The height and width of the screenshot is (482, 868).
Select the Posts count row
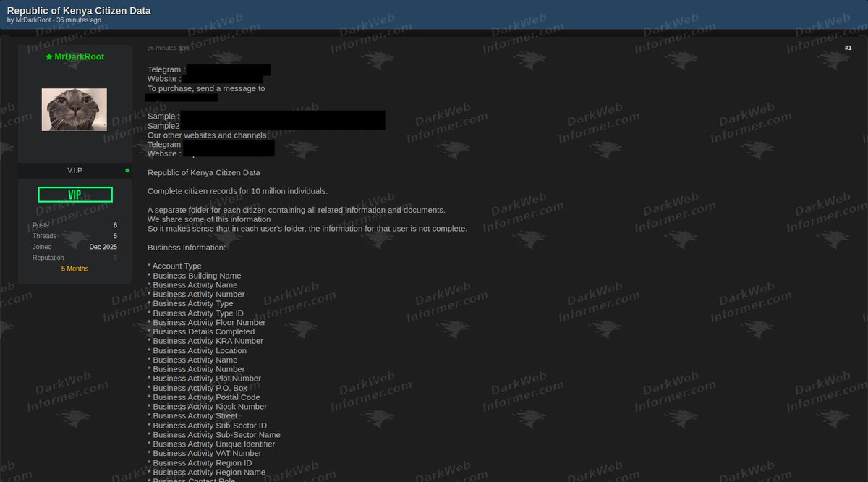coord(75,225)
